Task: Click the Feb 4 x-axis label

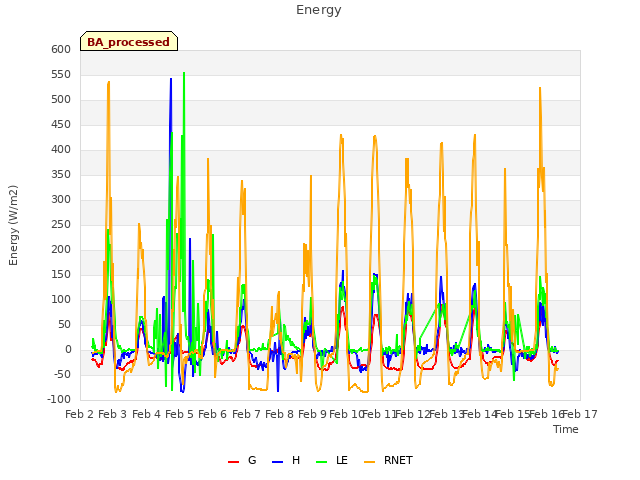Action: 146,414
